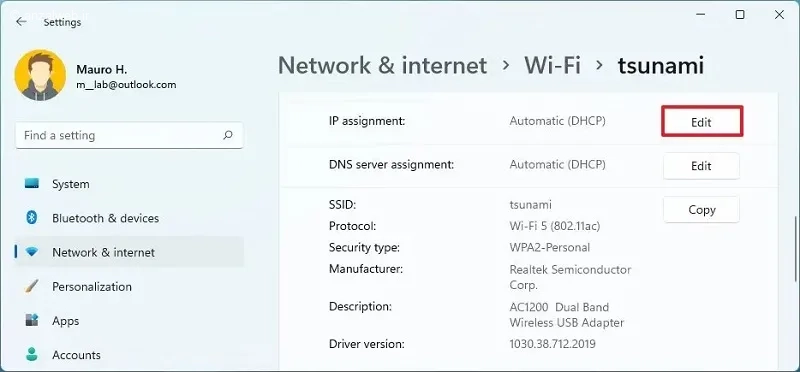Image resolution: width=800 pixels, height=372 pixels.
Task: Click the Protocol label
Action: [353, 226]
